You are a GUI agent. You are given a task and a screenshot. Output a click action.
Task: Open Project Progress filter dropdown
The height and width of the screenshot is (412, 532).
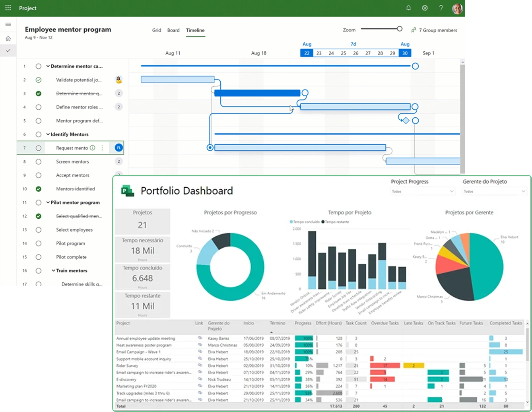pos(422,191)
